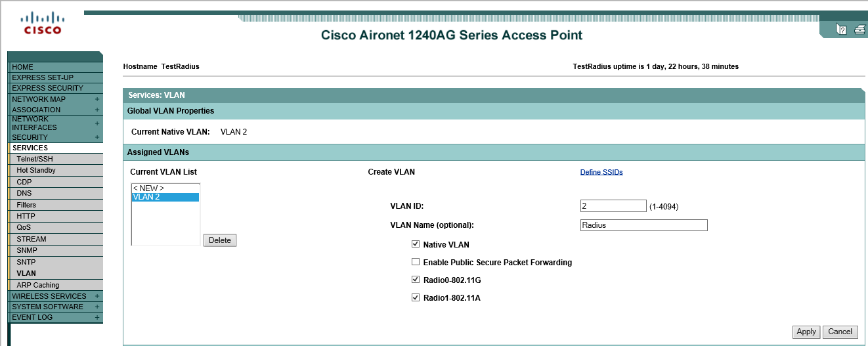Expand WIRELESS SERVICES plus icon
The width and height of the screenshot is (868, 346).
97,296
